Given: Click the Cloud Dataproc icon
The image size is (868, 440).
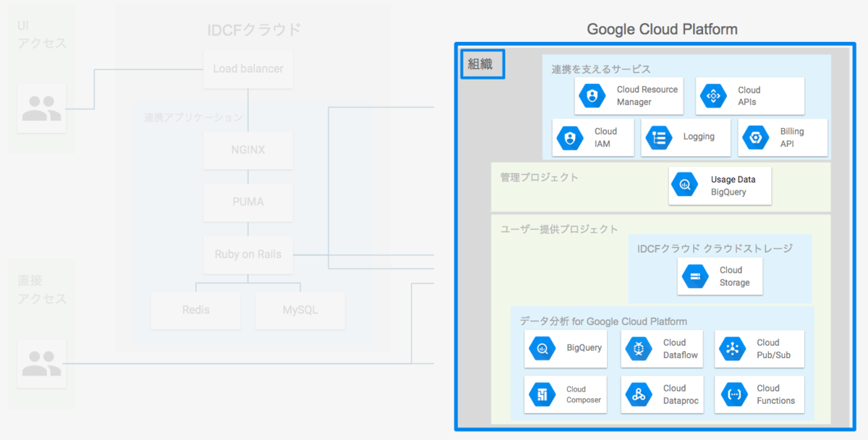Looking at the screenshot, I should [638, 394].
